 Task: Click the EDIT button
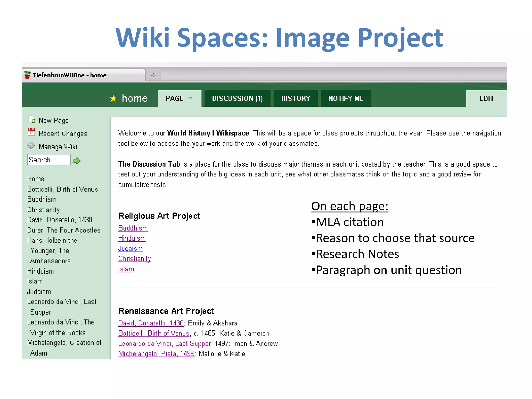point(486,98)
